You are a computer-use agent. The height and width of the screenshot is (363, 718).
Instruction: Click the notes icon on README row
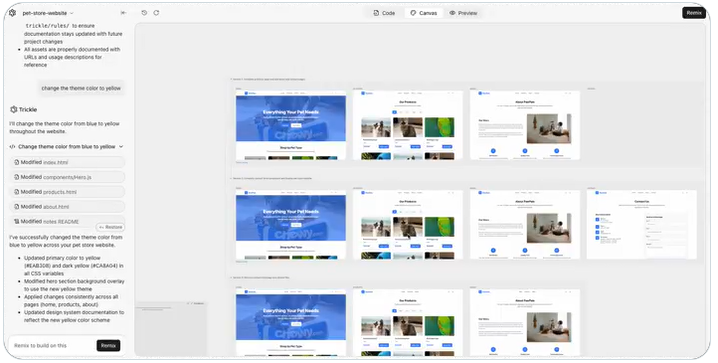point(16,221)
